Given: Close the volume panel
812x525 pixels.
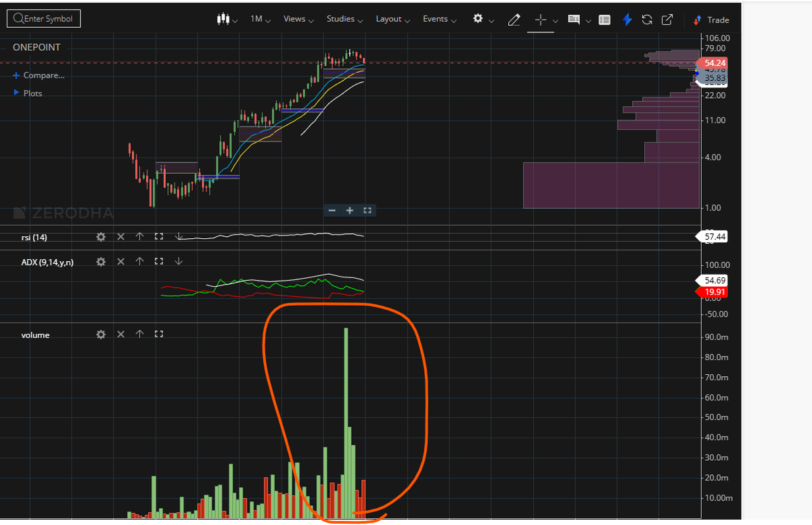Looking at the screenshot, I should tap(120, 334).
